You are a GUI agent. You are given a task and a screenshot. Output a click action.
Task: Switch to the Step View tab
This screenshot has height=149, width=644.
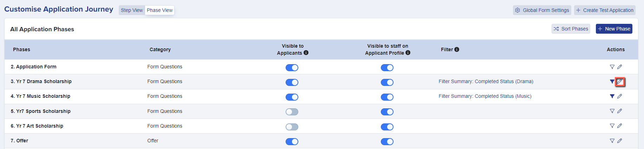(132, 10)
